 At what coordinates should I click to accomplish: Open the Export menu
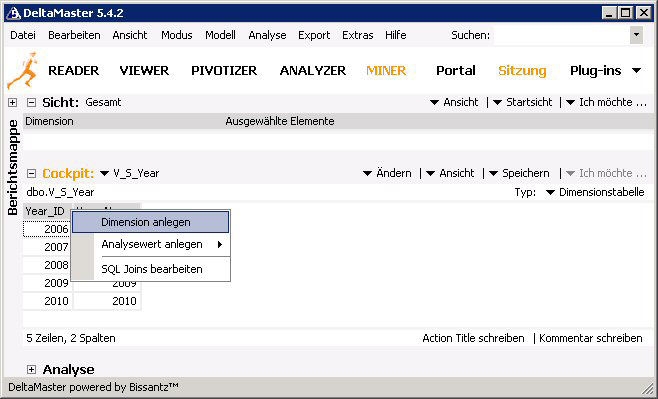tap(314, 35)
